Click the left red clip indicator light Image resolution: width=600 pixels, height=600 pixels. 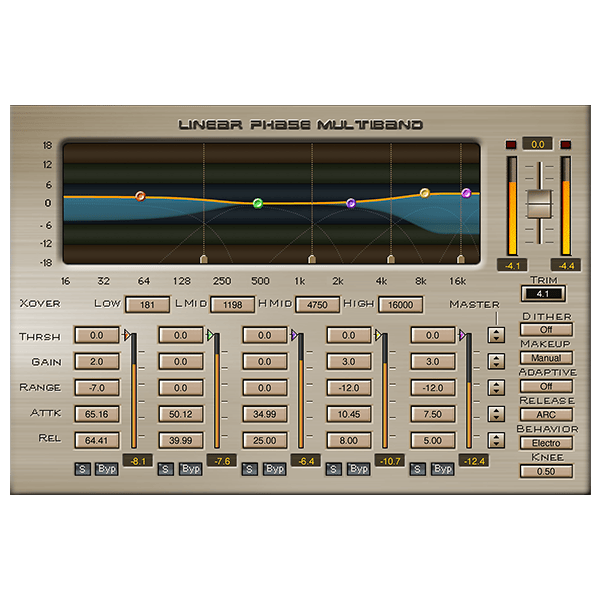coord(511,145)
